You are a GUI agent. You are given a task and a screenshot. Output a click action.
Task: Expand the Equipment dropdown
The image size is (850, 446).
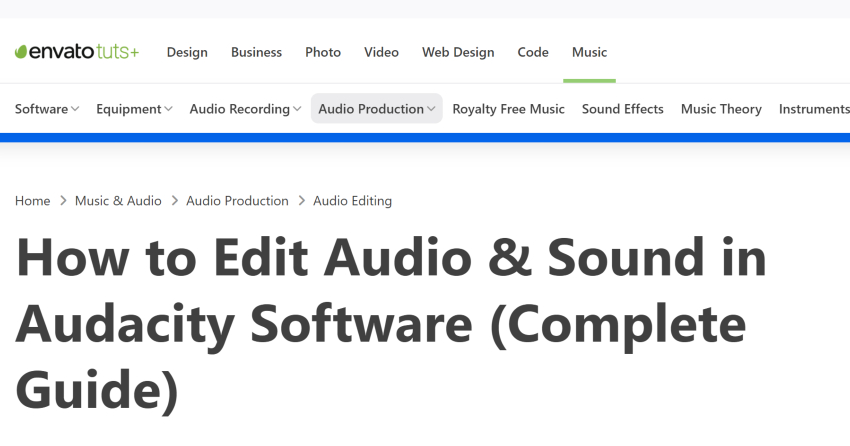(134, 109)
